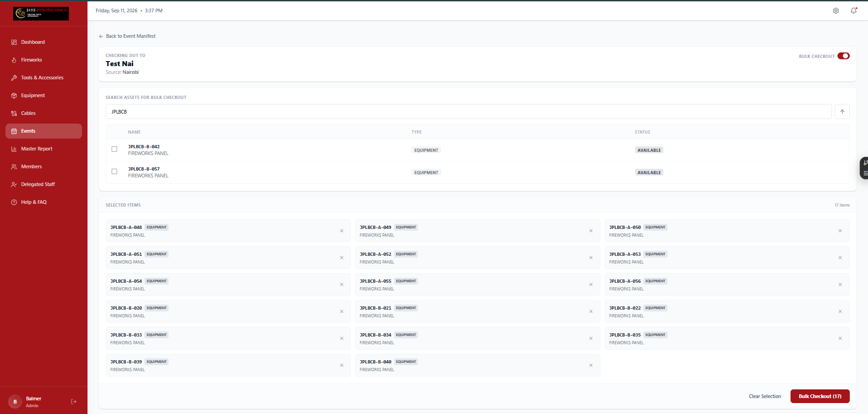Remove JPLBCB-A-048 from selection
The image size is (868, 414).
pyautogui.click(x=342, y=231)
